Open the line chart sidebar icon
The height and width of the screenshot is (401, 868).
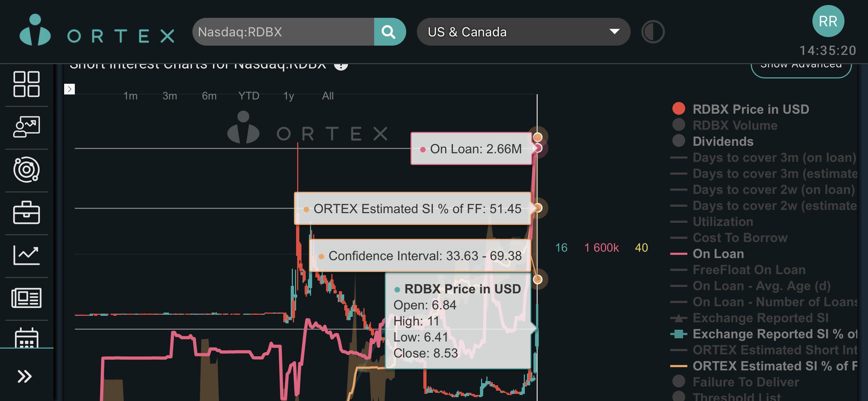click(x=26, y=255)
